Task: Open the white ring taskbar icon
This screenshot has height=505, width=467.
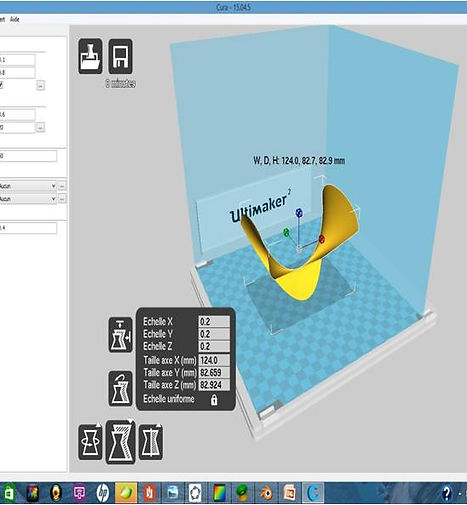Action: tap(196, 493)
